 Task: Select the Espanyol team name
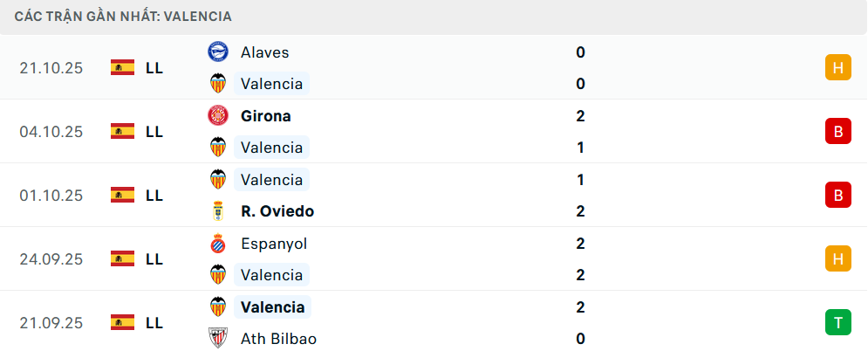click(274, 244)
